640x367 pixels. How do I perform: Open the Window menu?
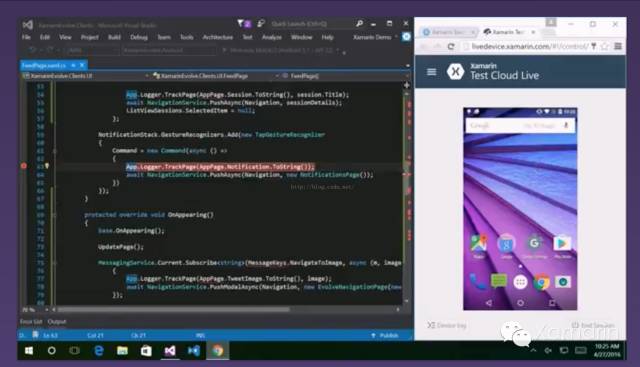tap(302, 37)
